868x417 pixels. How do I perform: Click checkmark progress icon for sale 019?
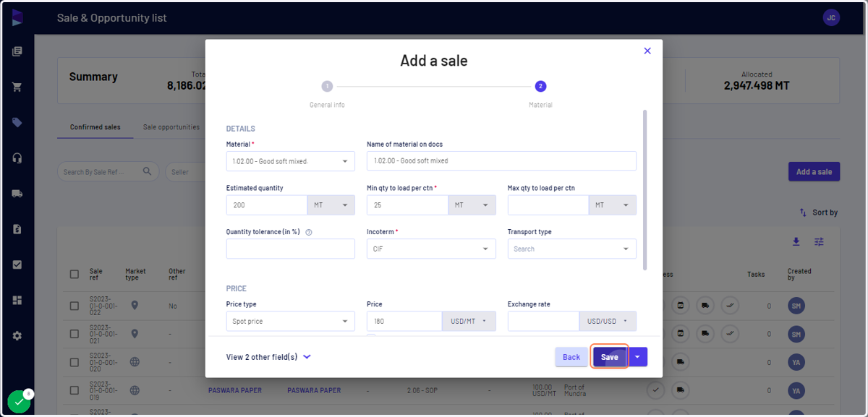(655, 390)
